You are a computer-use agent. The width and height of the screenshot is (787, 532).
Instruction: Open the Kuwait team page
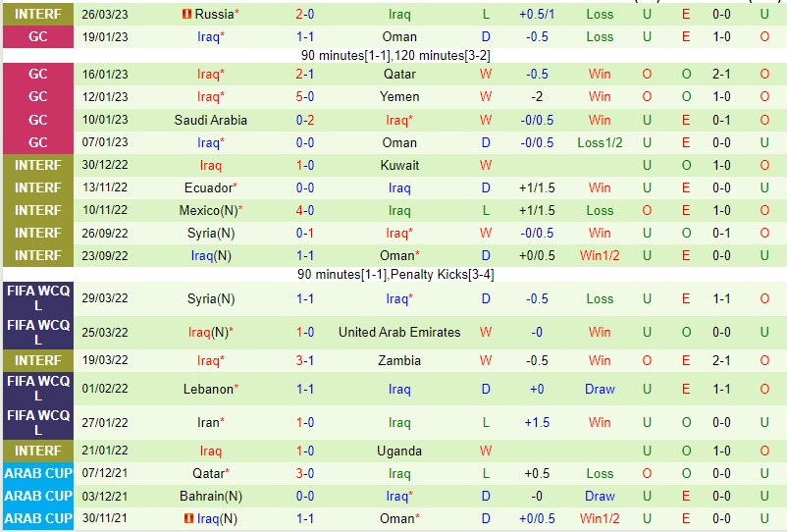pos(399,165)
